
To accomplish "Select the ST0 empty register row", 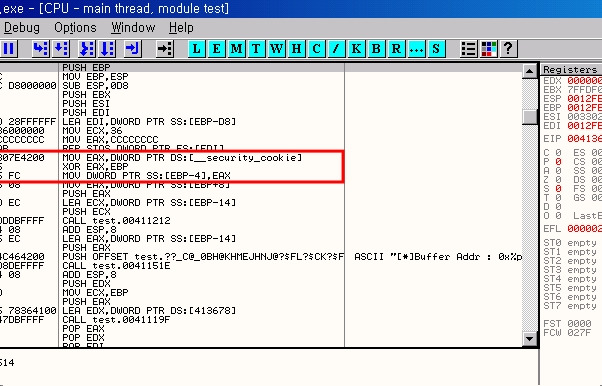I will coord(570,243).
